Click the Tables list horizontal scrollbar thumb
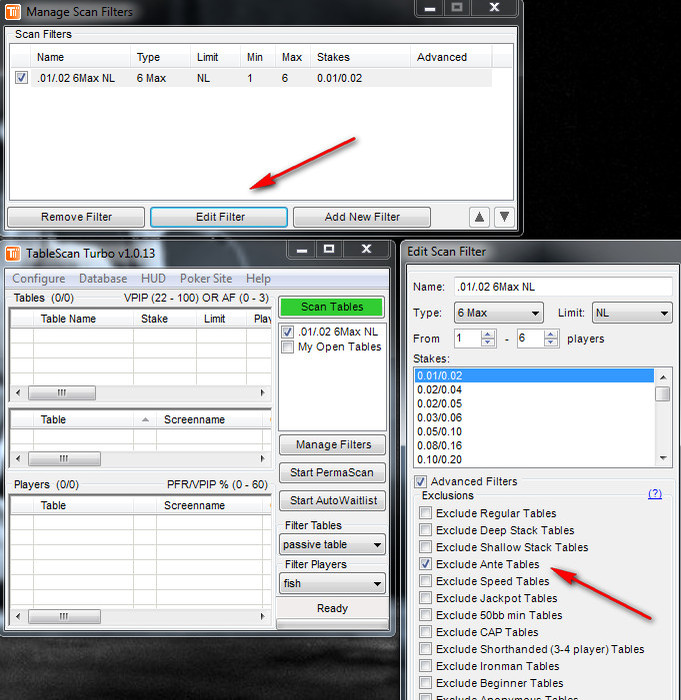Viewport: 681px width, 700px height. coord(62,393)
